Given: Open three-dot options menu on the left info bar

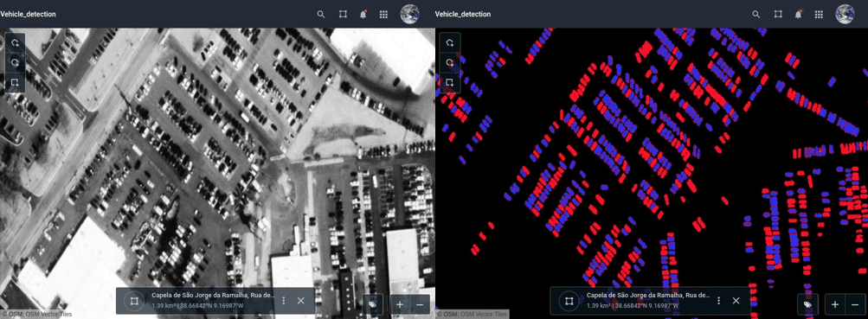Looking at the screenshot, I should tap(284, 300).
